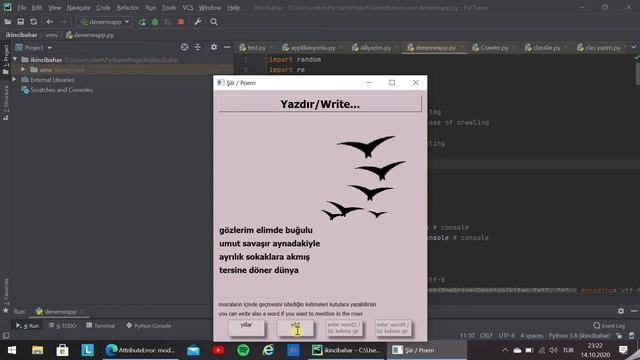Switch to the applikasyonlu.py tab
Screen dimensions: 640x360
tap(312, 48)
